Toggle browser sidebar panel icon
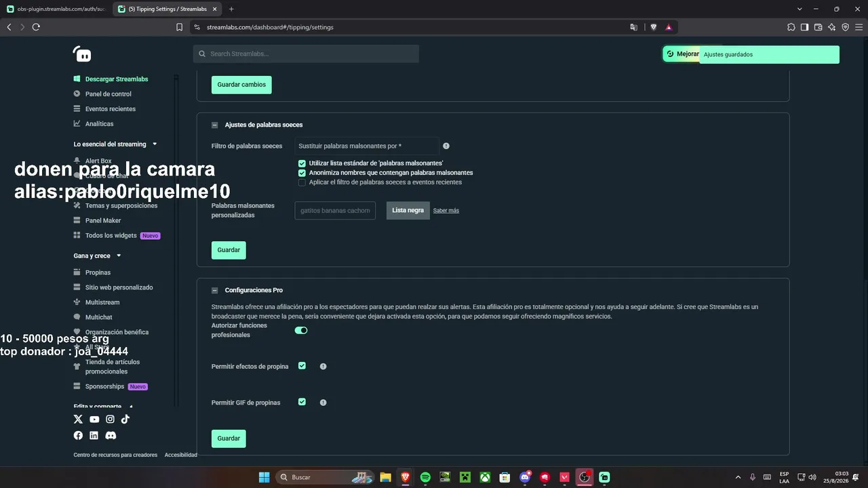The image size is (868, 488). pos(805,27)
